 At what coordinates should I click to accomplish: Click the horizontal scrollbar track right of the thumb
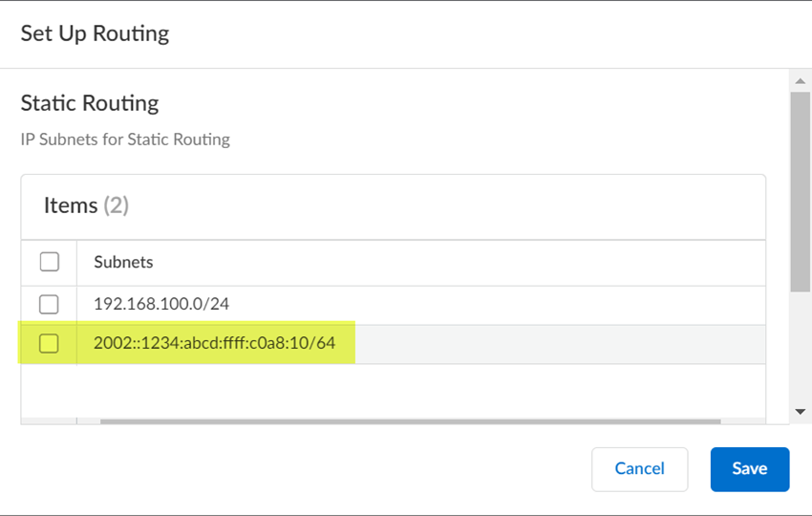pyautogui.click(x=742, y=420)
